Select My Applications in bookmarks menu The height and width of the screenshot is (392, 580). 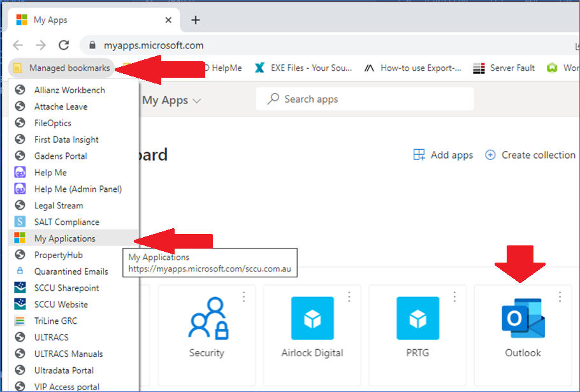[x=73, y=238]
